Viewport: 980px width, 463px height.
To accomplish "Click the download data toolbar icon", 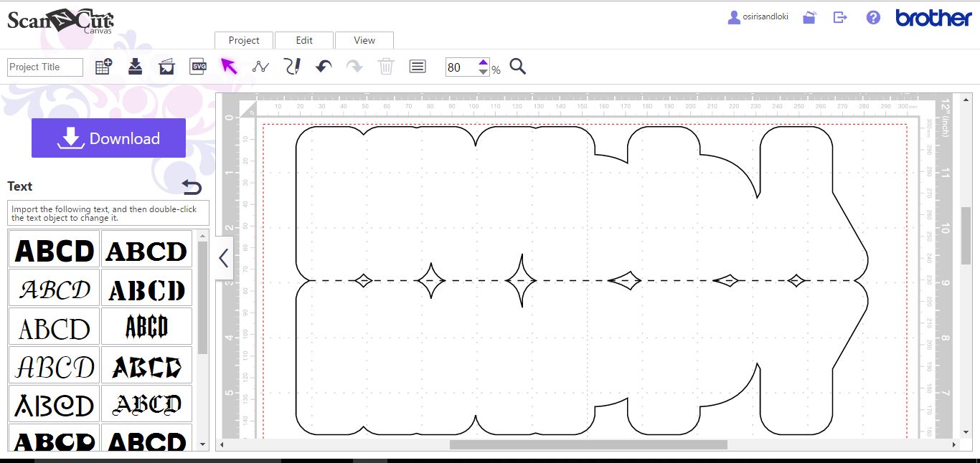I will click(133, 65).
